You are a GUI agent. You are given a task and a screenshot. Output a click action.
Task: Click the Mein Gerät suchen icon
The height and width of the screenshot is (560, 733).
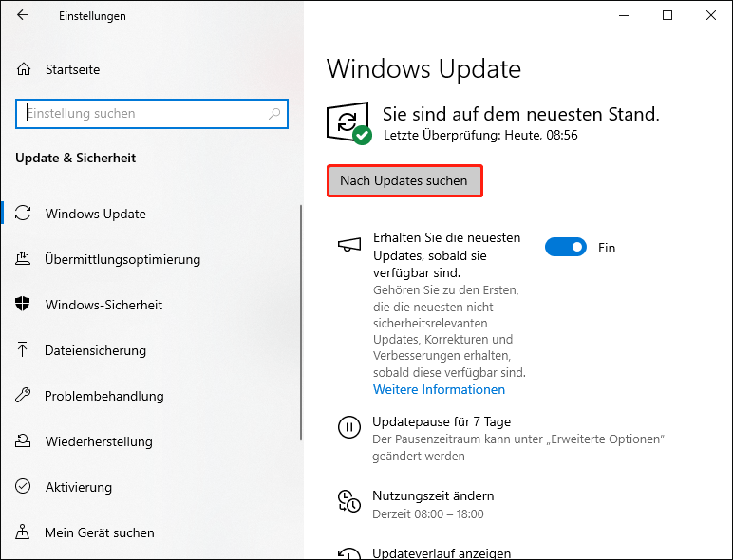[x=22, y=532]
